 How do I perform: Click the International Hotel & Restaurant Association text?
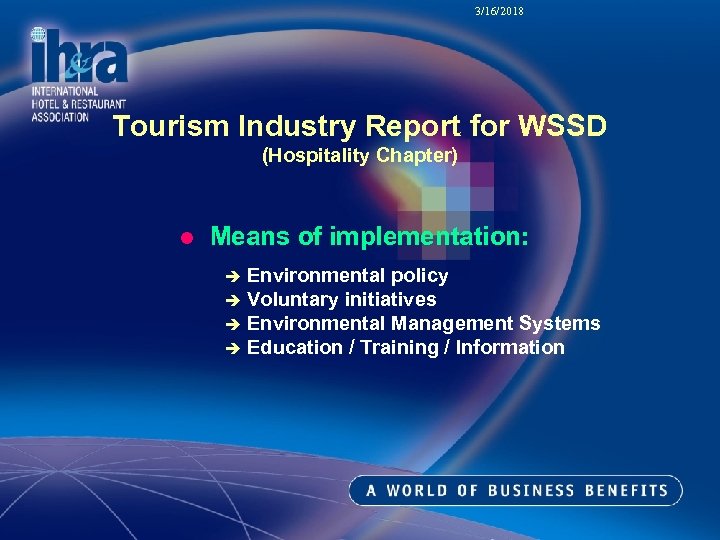tap(79, 104)
